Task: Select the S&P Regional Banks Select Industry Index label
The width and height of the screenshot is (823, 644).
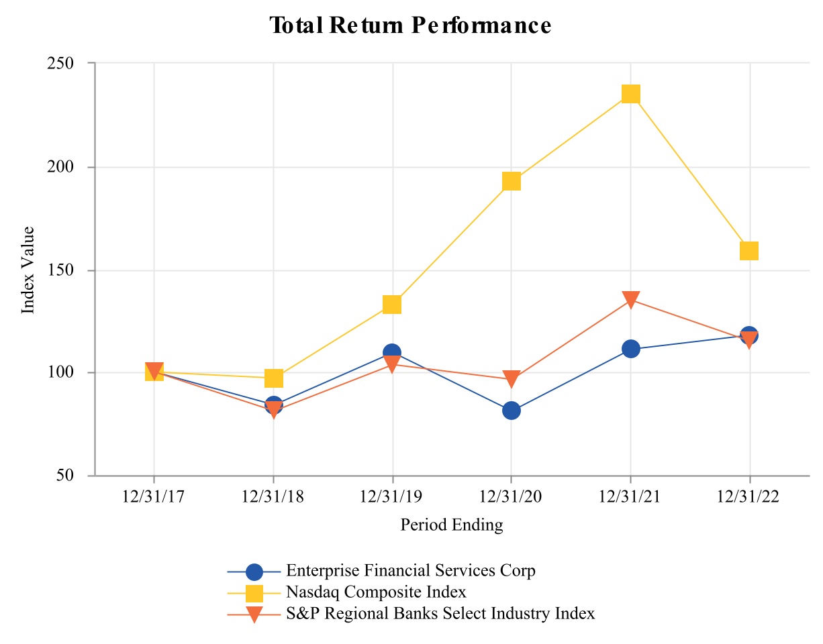Action: (440, 613)
